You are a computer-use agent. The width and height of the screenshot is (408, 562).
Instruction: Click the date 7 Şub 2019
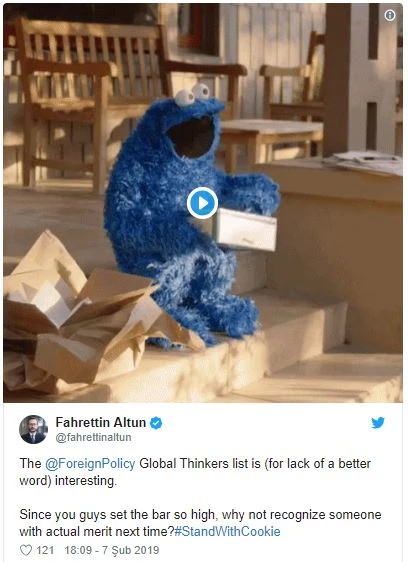pyautogui.click(x=131, y=550)
